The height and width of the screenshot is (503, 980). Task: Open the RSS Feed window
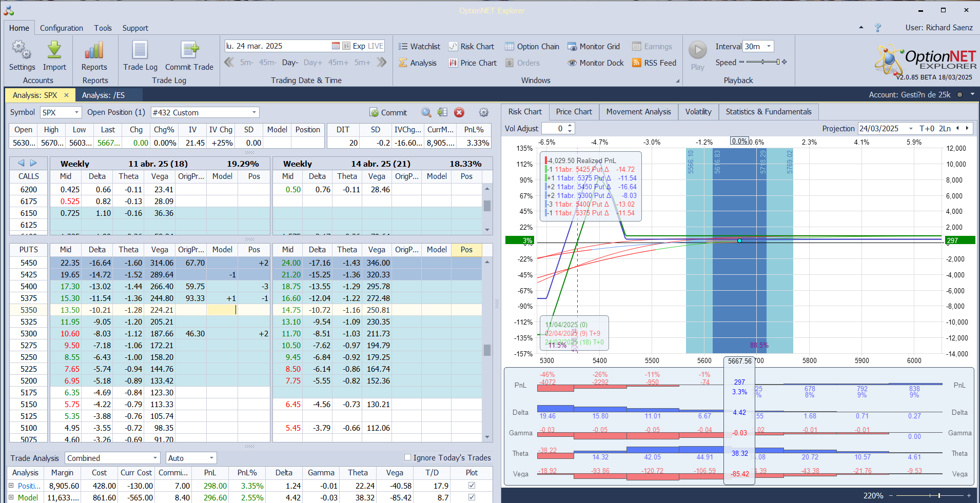[x=654, y=63]
